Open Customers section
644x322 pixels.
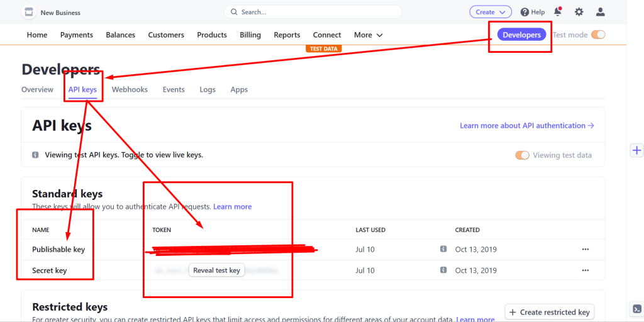tap(166, 35)
